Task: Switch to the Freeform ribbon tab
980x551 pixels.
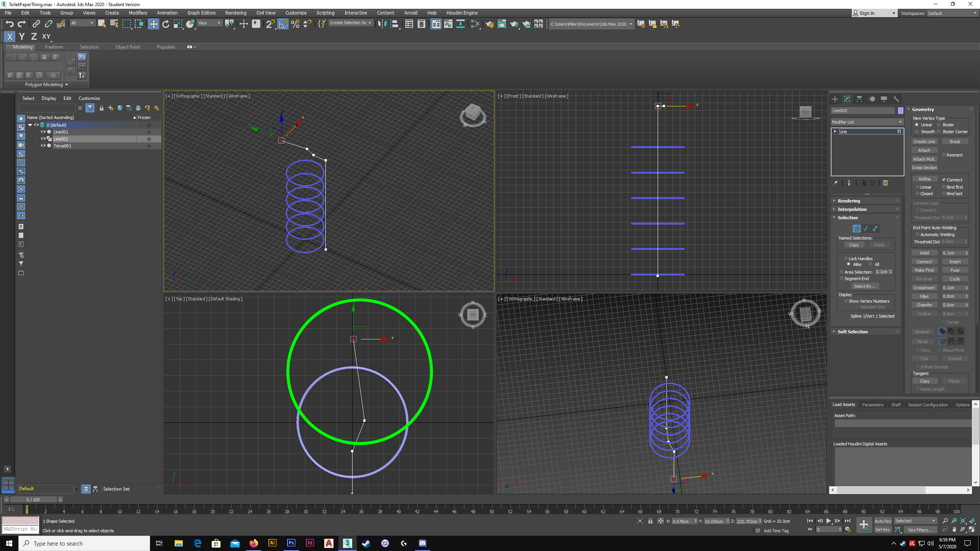Action: [x=54, y=47]
